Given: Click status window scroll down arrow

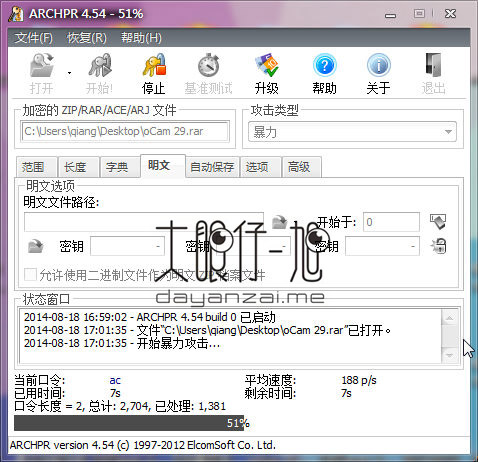Looking at the screenshot, I should click(449, 355).
